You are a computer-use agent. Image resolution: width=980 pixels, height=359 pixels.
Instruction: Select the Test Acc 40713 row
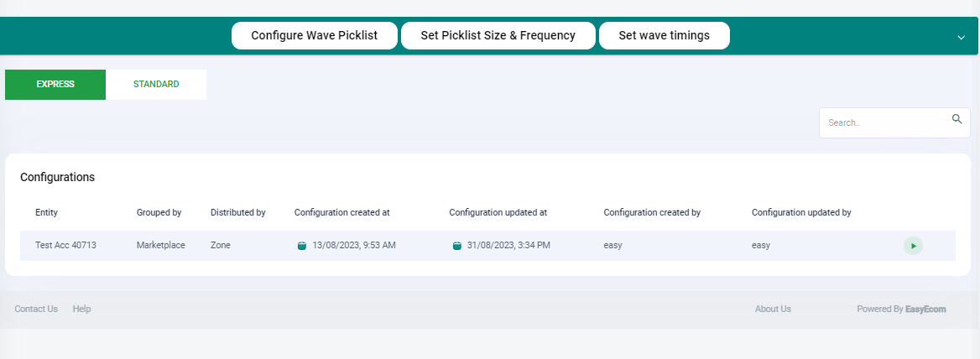(x=487, y=246)
